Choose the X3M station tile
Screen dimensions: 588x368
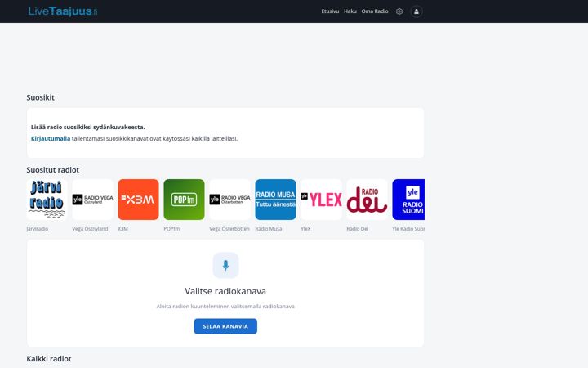[x=138, y=200]
